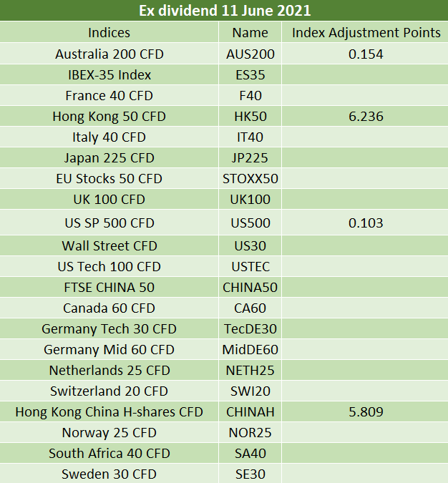The width and height of the screenshot is (448, 483).
Task: Click the 'Ex dividend 11 June 2021' title
Action: [x=224, y=11]
